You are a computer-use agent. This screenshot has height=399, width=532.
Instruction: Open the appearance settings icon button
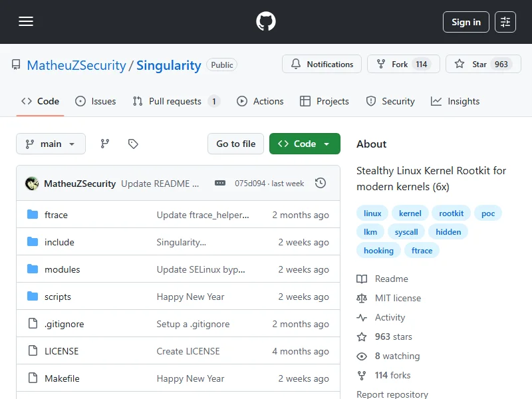[505, 22]
